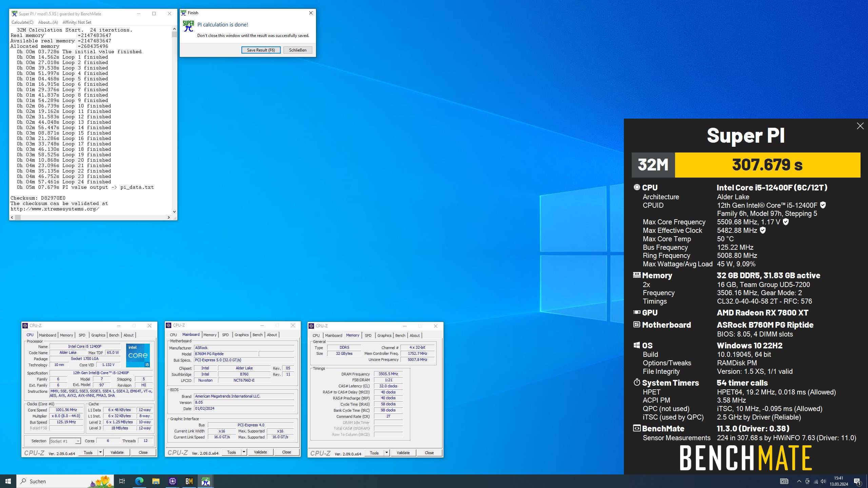Open touch keyboard tray icon
868x488 pixels.
784,481
